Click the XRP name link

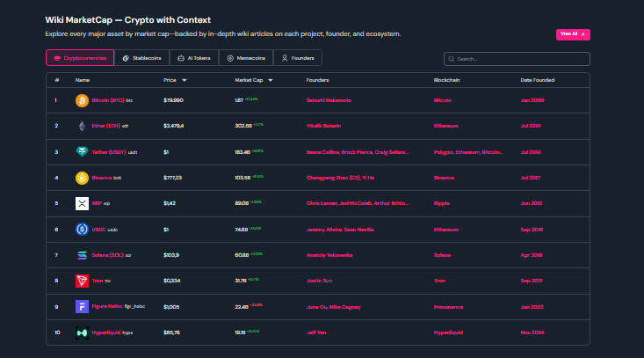pos(97,203)
